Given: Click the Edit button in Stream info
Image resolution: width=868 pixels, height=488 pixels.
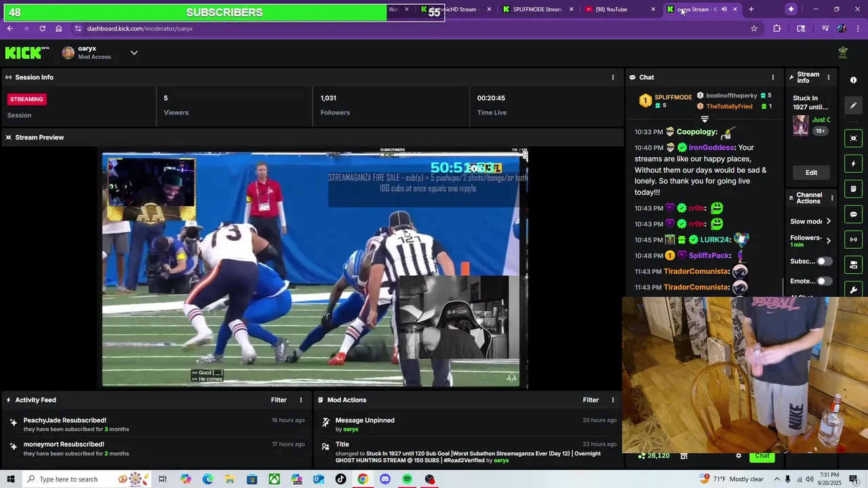Looking at the screenshot, I should click(x=811, y=172).
